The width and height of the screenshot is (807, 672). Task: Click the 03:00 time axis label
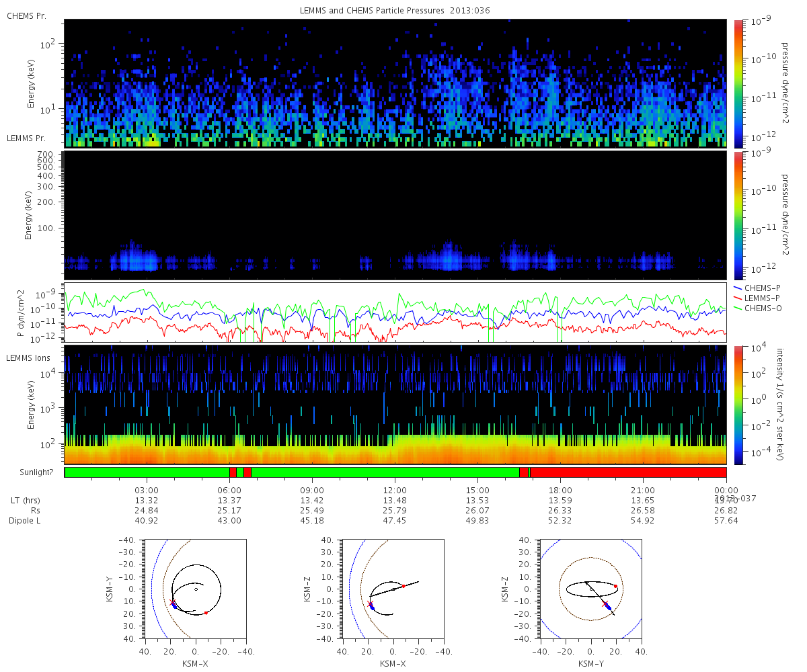147,490
